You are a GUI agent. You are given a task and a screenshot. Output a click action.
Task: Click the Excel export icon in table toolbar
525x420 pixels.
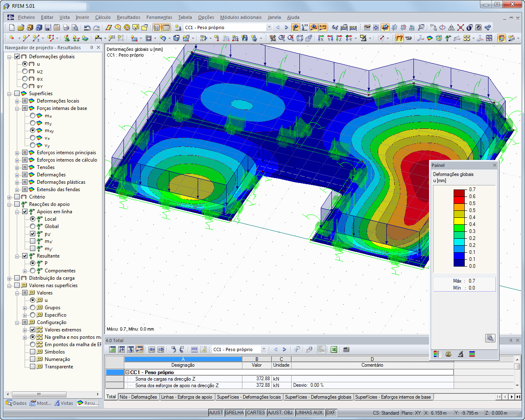point(334,349)
